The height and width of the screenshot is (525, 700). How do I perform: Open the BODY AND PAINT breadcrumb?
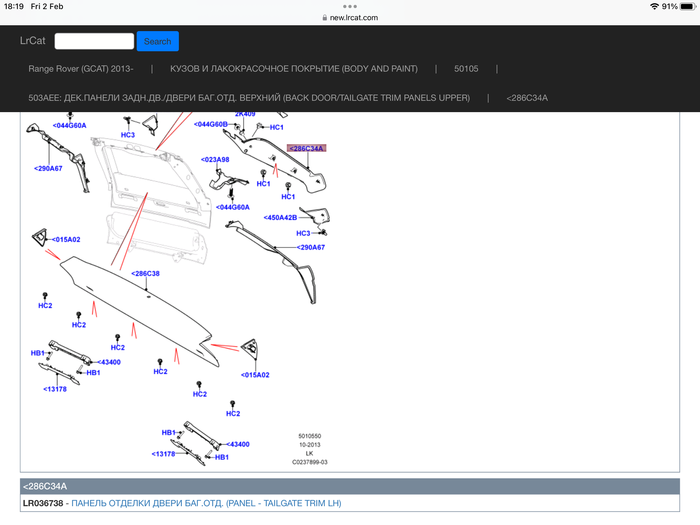click(294, 69)
